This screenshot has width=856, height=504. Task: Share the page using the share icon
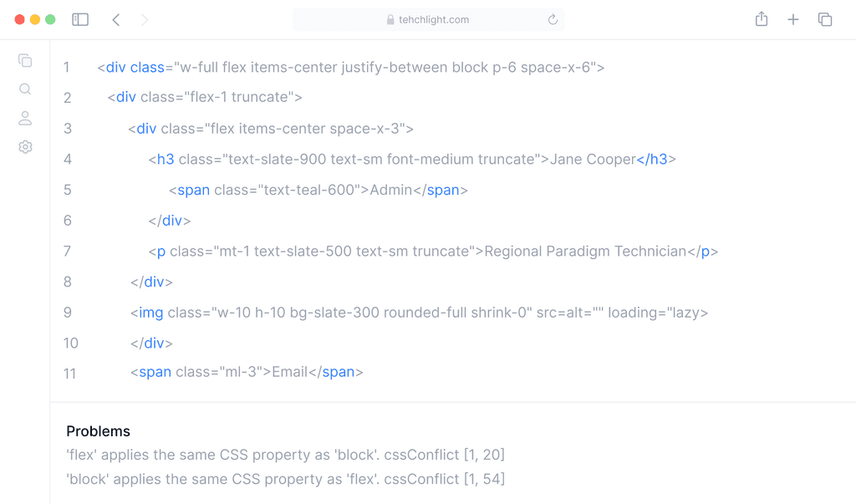coord(762,18)
